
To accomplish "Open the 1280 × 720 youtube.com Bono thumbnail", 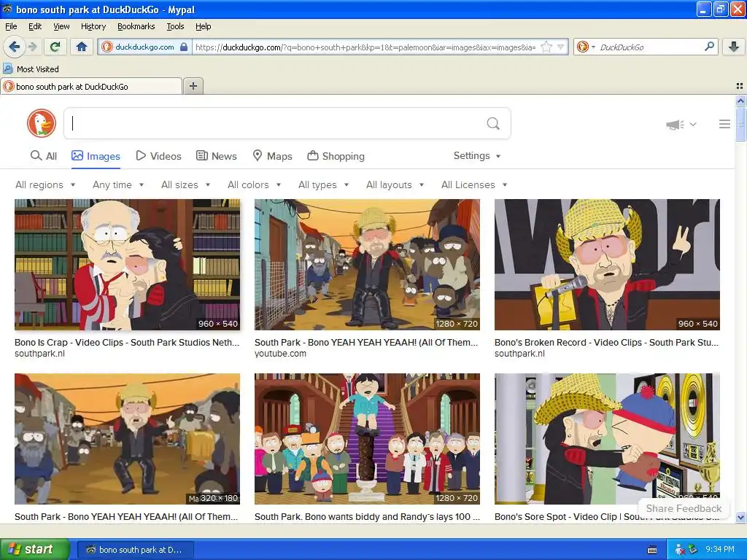I will coord(367,264).
